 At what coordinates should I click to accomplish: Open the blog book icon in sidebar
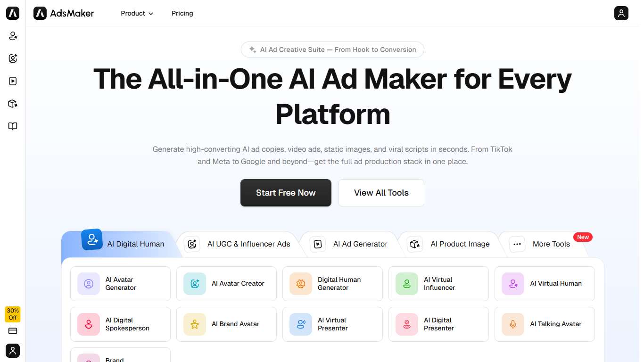pos(13,126)
